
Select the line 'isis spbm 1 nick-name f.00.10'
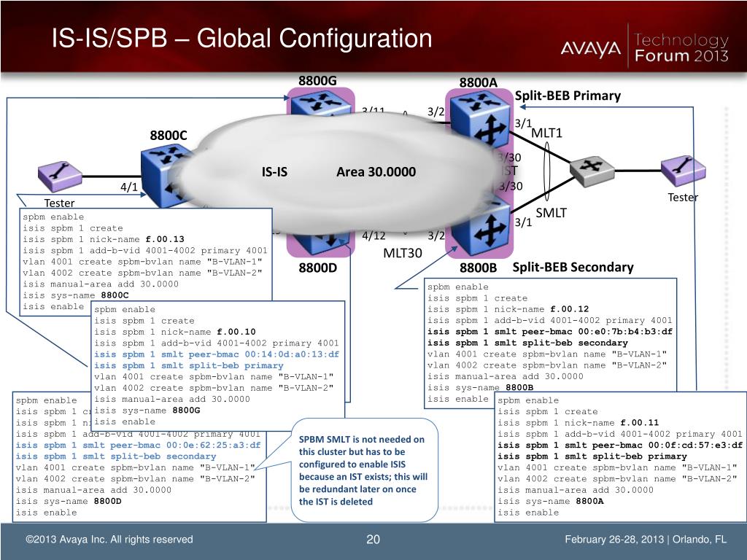[175, 332]
